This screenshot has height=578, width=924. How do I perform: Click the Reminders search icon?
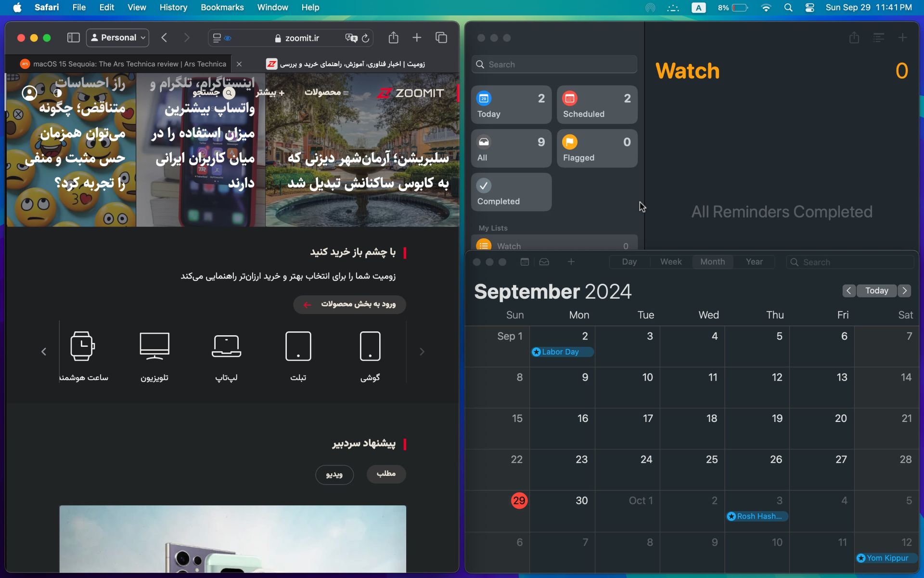pyautogui.click(x=480, y=64)
